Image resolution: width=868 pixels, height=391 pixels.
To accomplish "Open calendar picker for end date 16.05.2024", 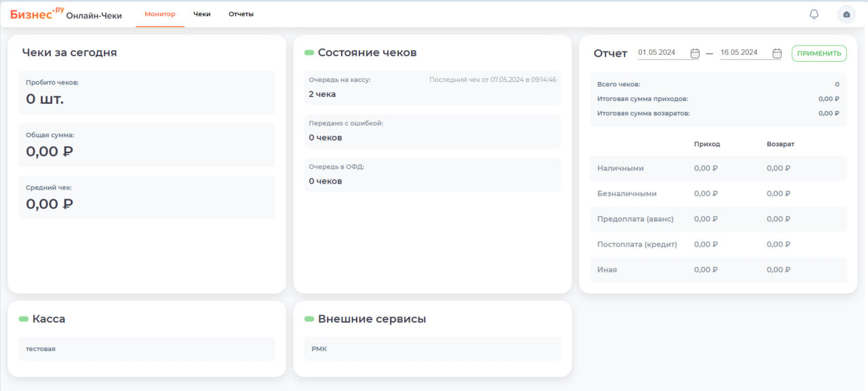I will [x=777, y=53].
